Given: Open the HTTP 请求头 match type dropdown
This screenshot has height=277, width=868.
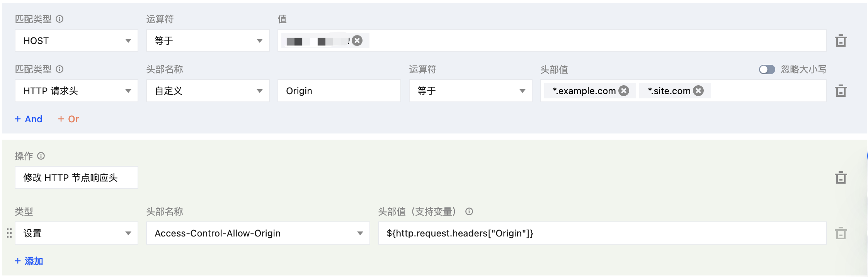Looking at the screenshot, I should click(77, 91).
